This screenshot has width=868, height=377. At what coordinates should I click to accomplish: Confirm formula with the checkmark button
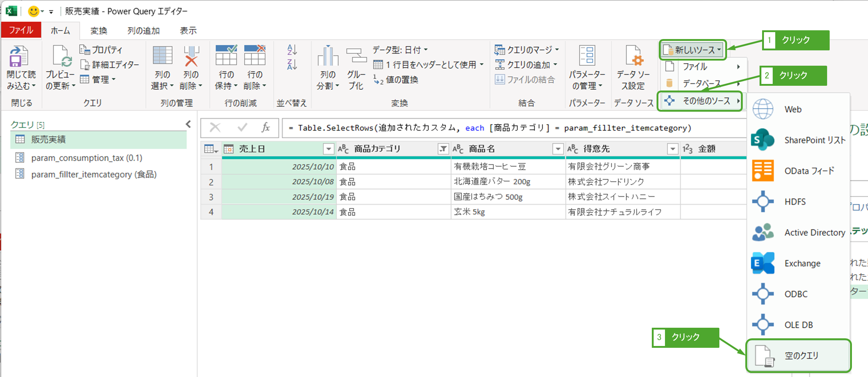coord(242,128)
